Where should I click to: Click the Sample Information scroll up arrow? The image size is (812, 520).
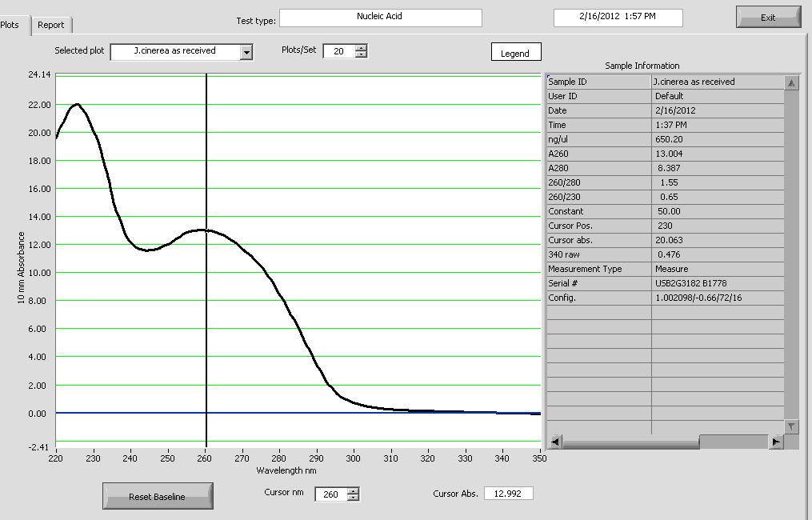[x=791, y=83]
